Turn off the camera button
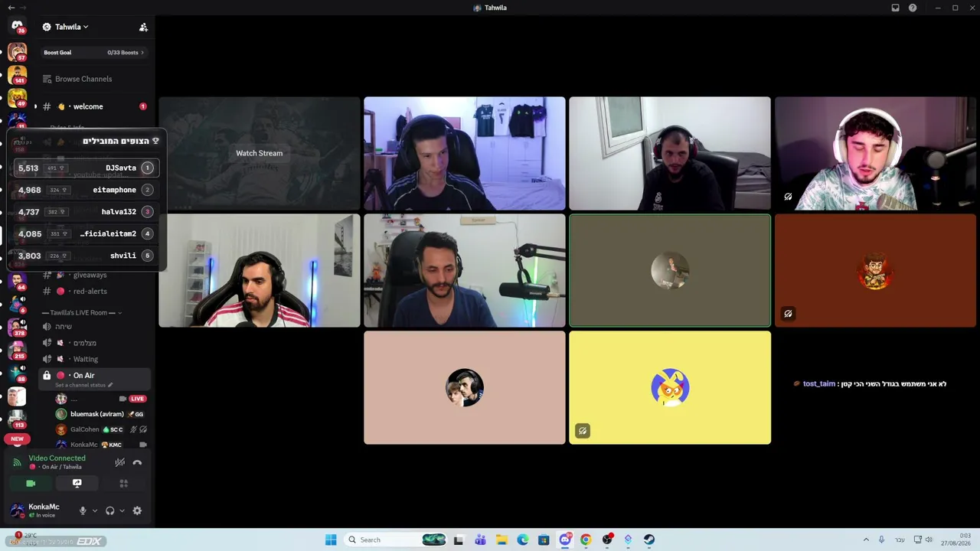This screenshot has height=551, width=980. click(x=31, y=484)
